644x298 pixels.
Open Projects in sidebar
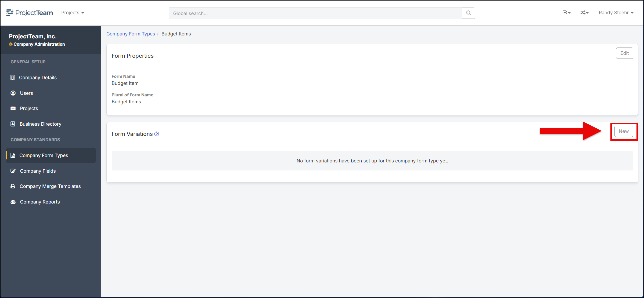point(51,108)
